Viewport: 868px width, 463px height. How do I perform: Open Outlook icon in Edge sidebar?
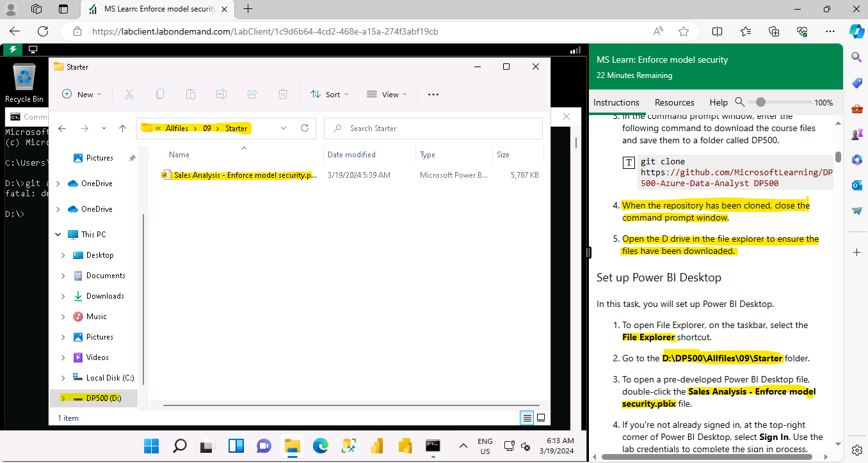[857, 185]
